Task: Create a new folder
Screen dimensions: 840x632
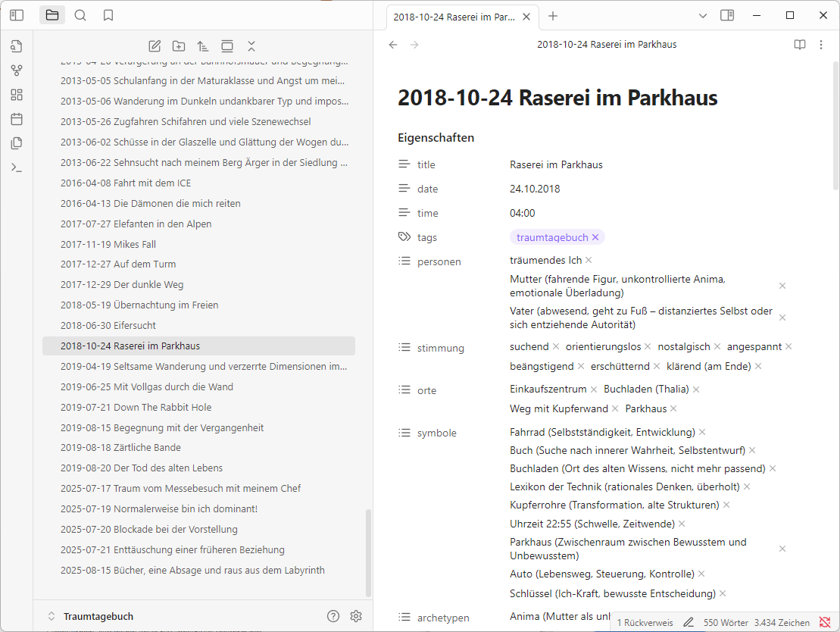Action: click(x=179, y=45)
